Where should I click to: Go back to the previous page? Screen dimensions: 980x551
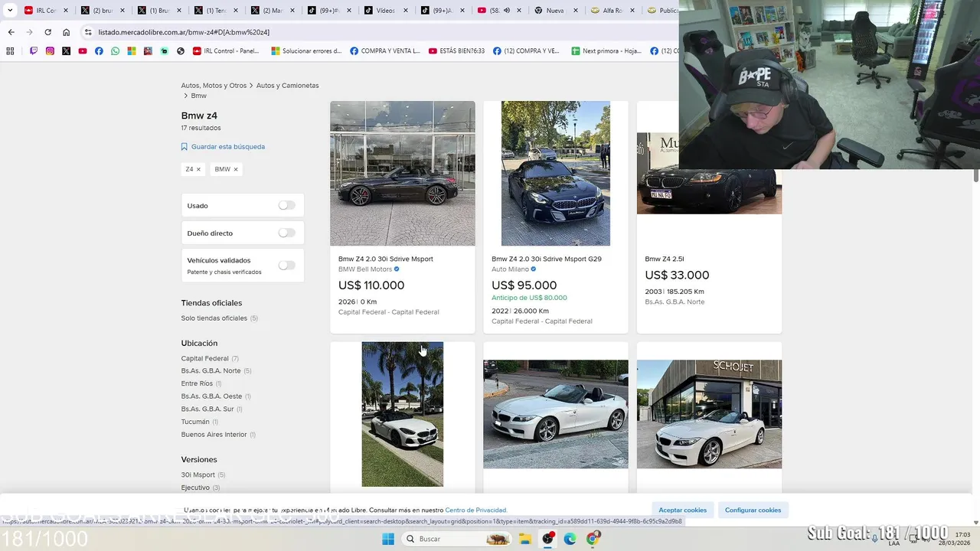pyautogui.click(x=11, y=32)
